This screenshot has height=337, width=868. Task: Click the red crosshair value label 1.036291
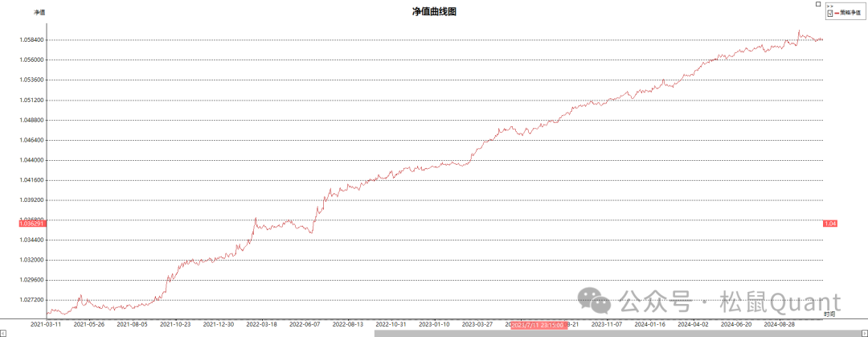(33, 224)
